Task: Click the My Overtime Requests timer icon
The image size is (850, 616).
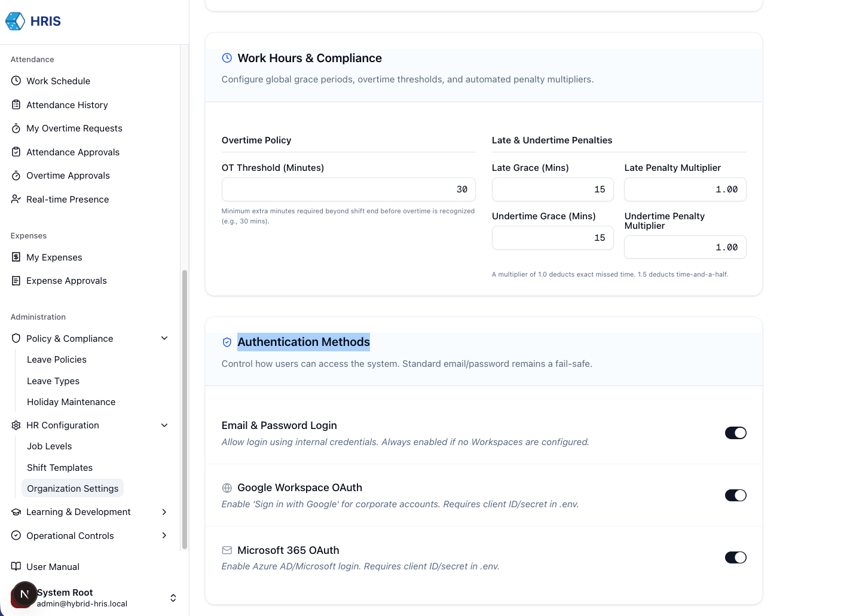Action: click(x=16, y=128)
